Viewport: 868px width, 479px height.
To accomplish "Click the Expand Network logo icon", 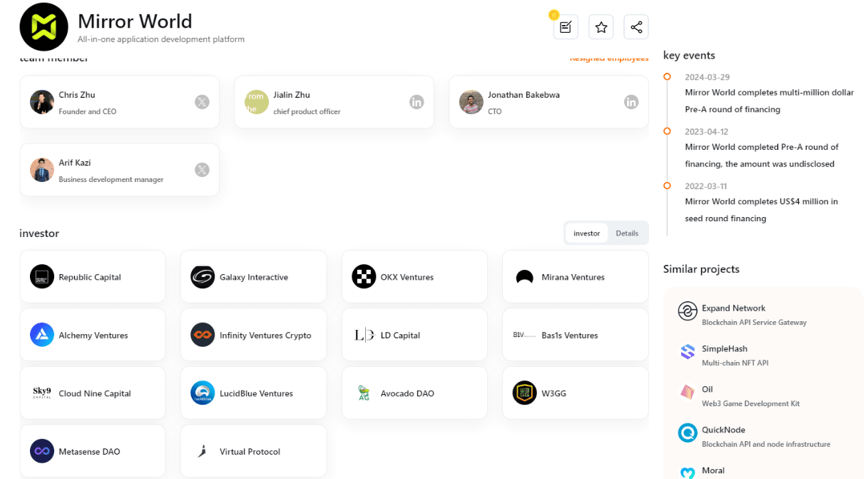I will pos(687,311).
